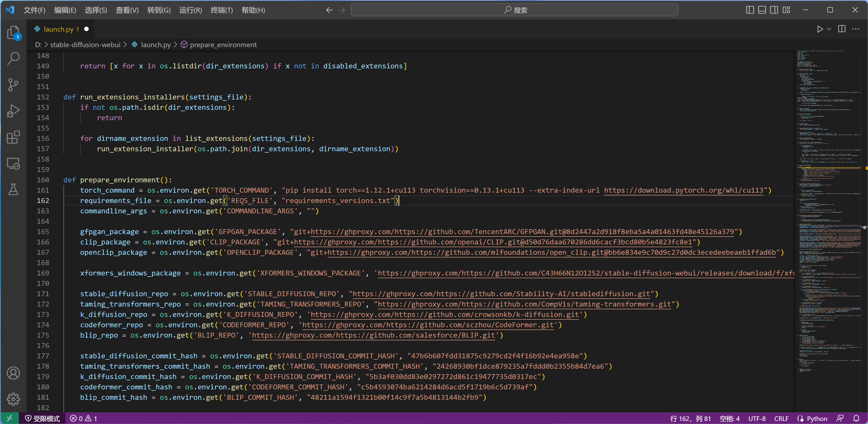Screen dimensions: 868x424
Task: Toggle the primary side bar layout button
Action: click(750, 10)
